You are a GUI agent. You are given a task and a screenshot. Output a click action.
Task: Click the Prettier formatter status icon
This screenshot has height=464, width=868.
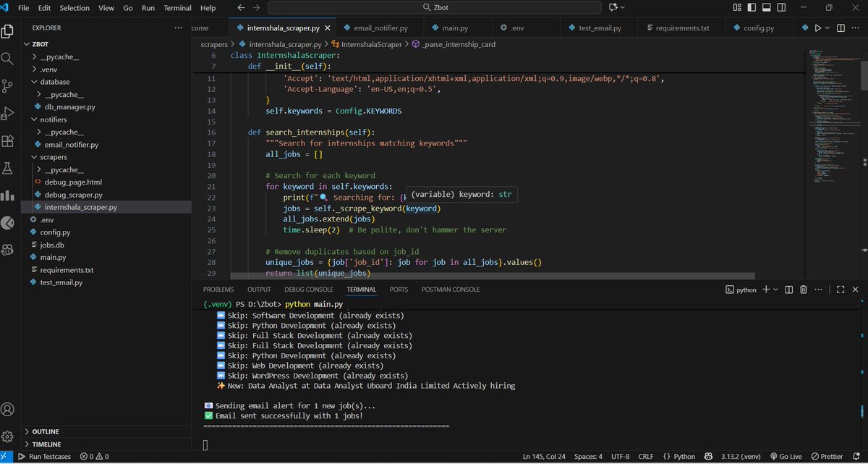[829, 456]
